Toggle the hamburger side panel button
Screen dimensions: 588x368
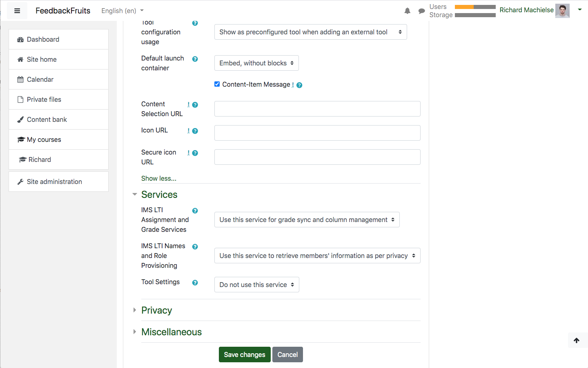17,11
